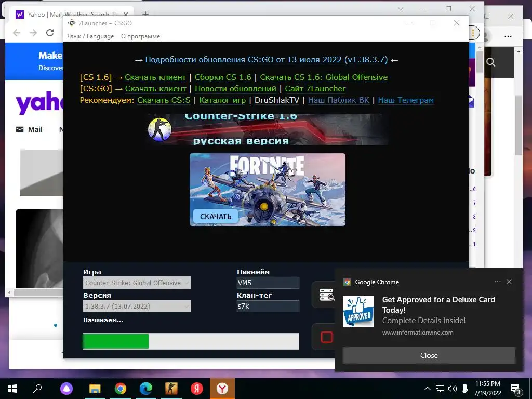Click the Chrome icon in notification header
Image resolution: width=532 pixels, height=399 pixels.
click(x=347, y=282)
